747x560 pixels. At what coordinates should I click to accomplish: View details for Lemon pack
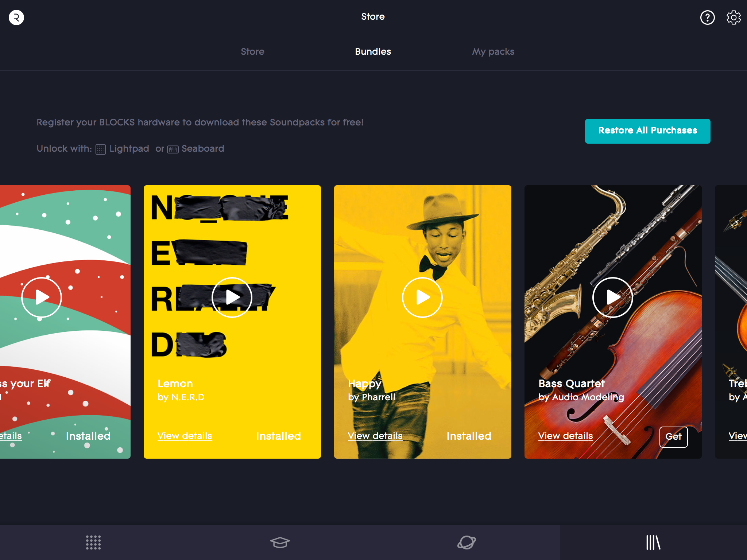point(185,436)
